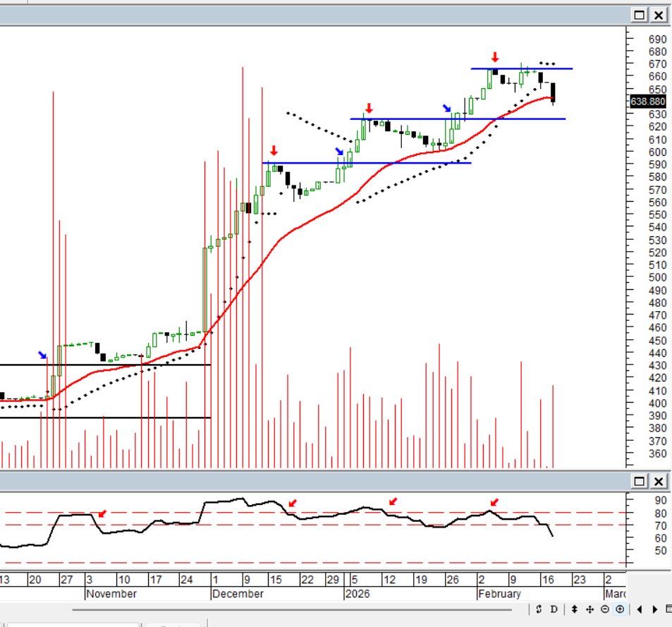
Task: Click the '2026' year label on date axis
Action: pyautogui.click(x=358, y=594)
